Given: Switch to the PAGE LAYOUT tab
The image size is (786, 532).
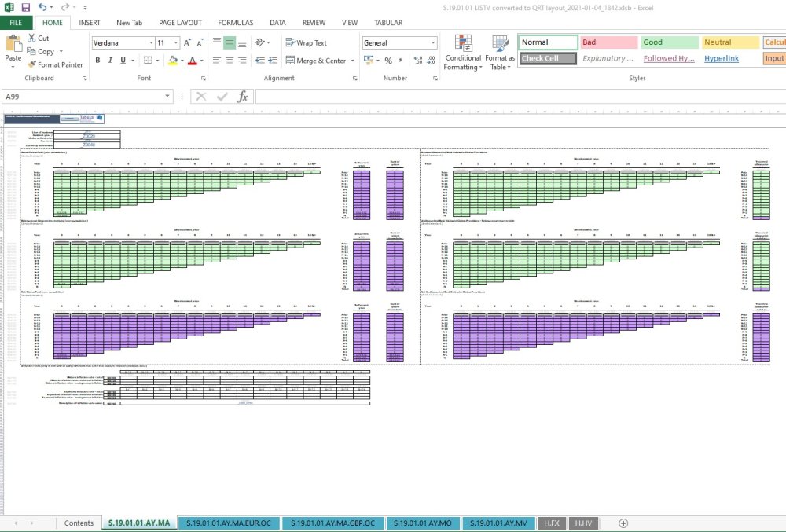Looking at the screenshot, I should (x=180, y=23).
